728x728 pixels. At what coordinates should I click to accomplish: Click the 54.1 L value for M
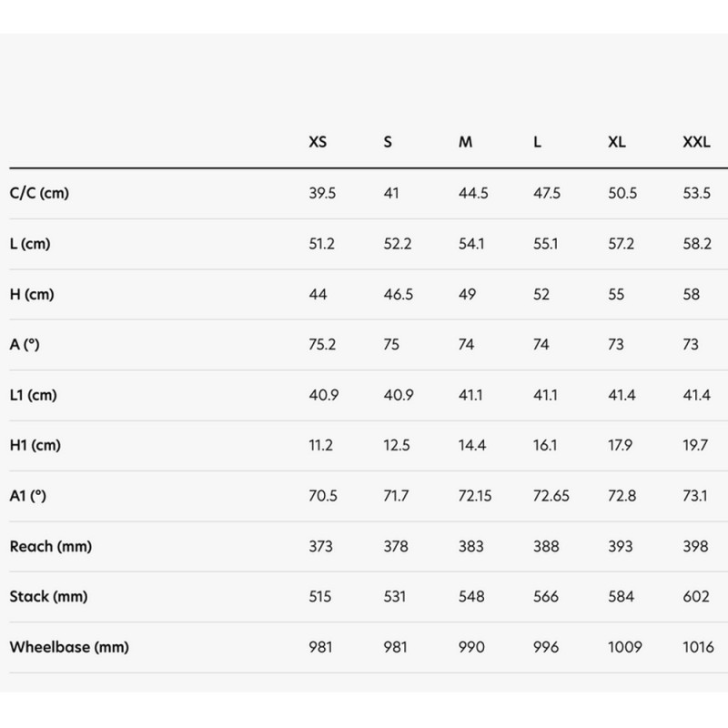tap(471, 244)
